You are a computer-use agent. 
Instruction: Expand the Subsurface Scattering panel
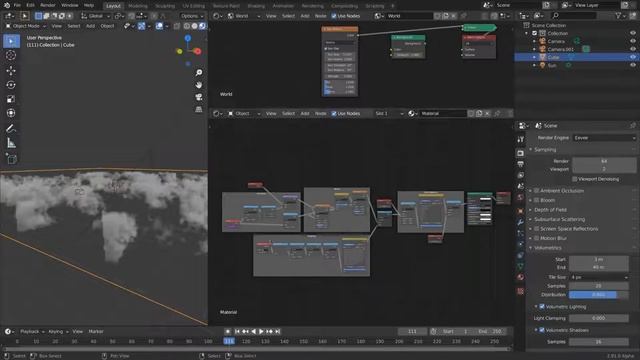[x=559, y=219]
